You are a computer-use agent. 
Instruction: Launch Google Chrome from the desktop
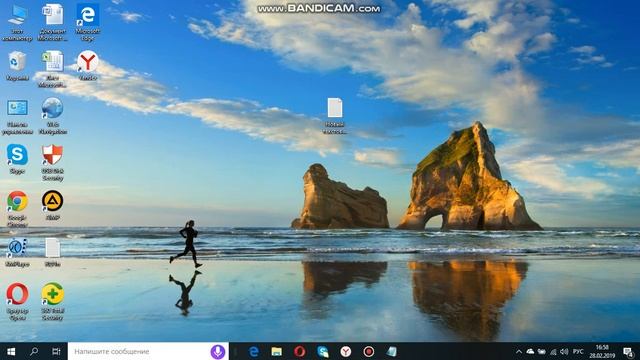[x=17, y=209]
